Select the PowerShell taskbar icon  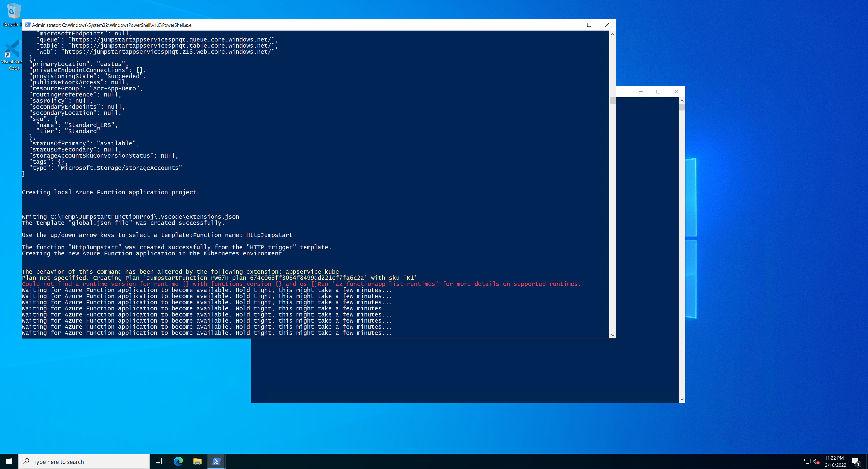pos(216,461)
